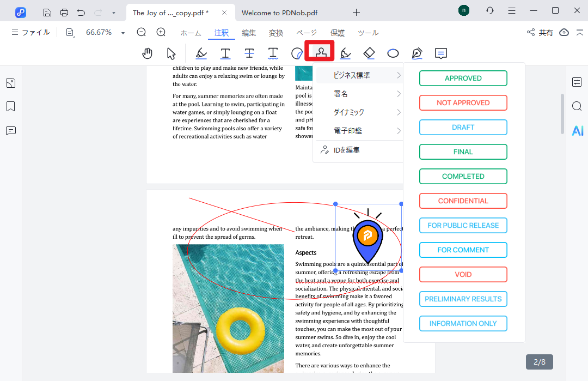This screenshot has width=588, height=381.
Task: Select the Eraser tool
Action: click(369, 53)
